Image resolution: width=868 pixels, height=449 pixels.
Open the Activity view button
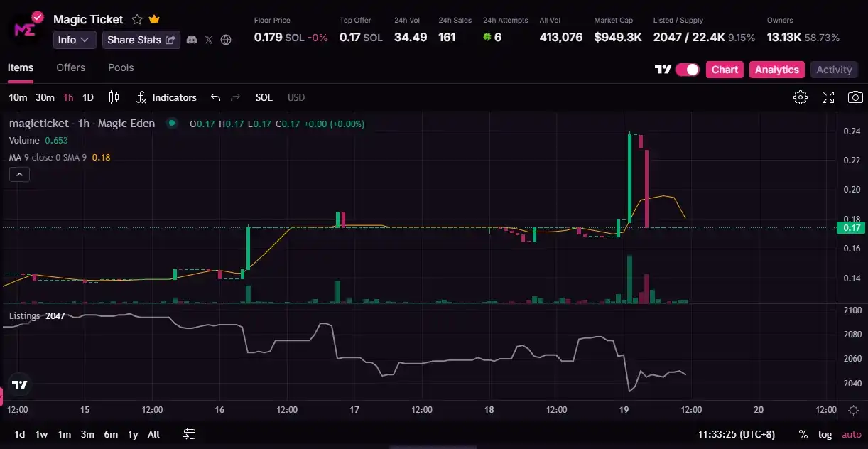pos(834,70)
